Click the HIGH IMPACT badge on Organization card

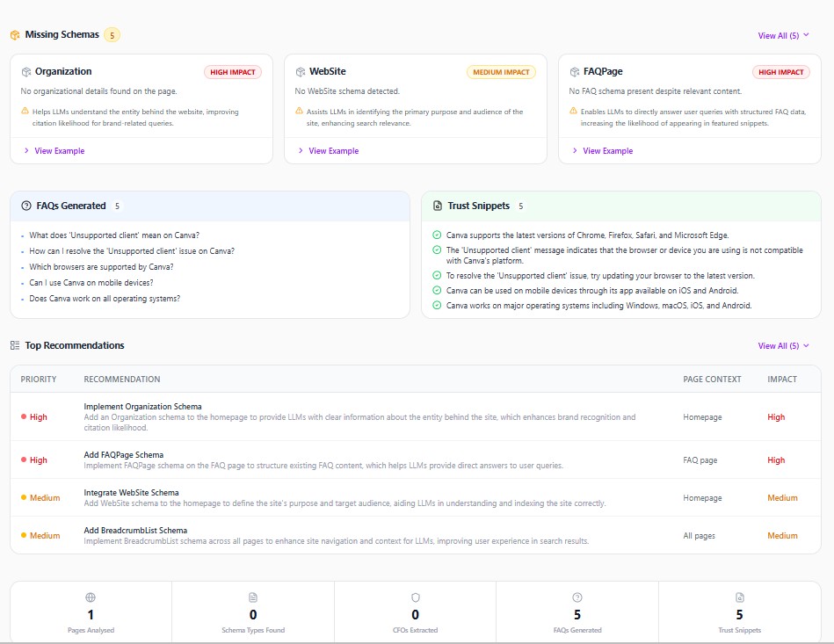(x=232, y=72)
